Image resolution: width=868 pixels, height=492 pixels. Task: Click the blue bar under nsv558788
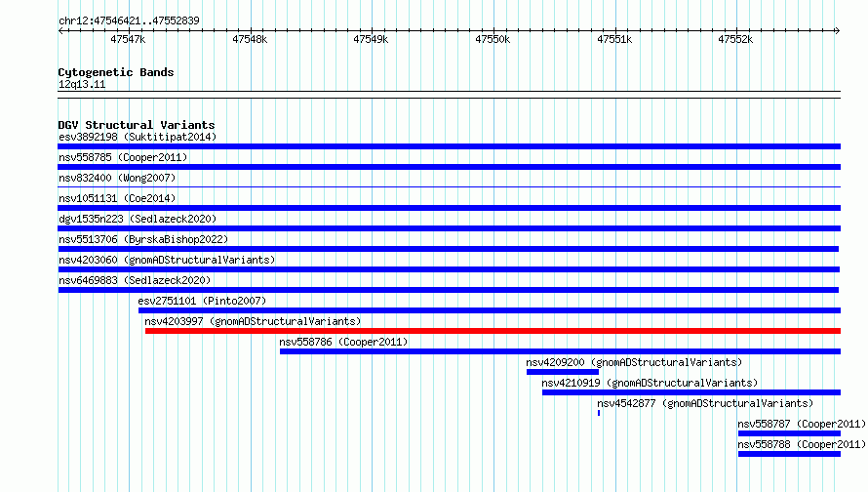(789, 454)
